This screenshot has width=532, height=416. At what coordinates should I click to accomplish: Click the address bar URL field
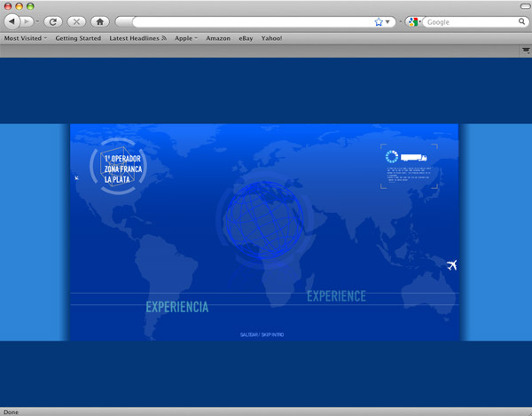coord(248,20)
